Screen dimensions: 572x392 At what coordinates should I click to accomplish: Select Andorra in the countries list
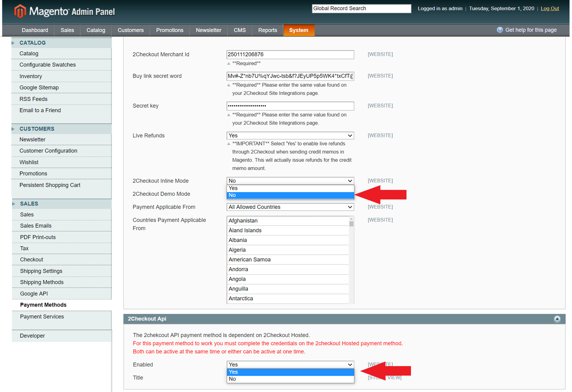(x=288, y=270)
